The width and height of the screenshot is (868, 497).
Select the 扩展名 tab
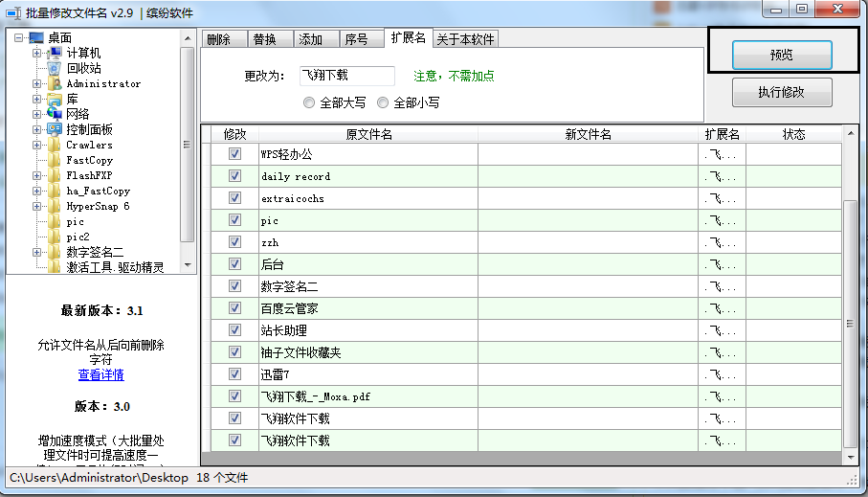(x=409, y=37)
